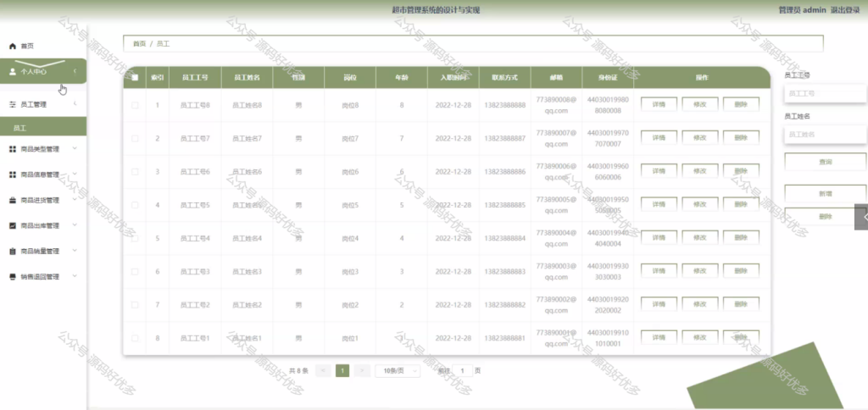Focus the 员工工号 search input field
The image size is (868, 410).
tap(825, 93)
